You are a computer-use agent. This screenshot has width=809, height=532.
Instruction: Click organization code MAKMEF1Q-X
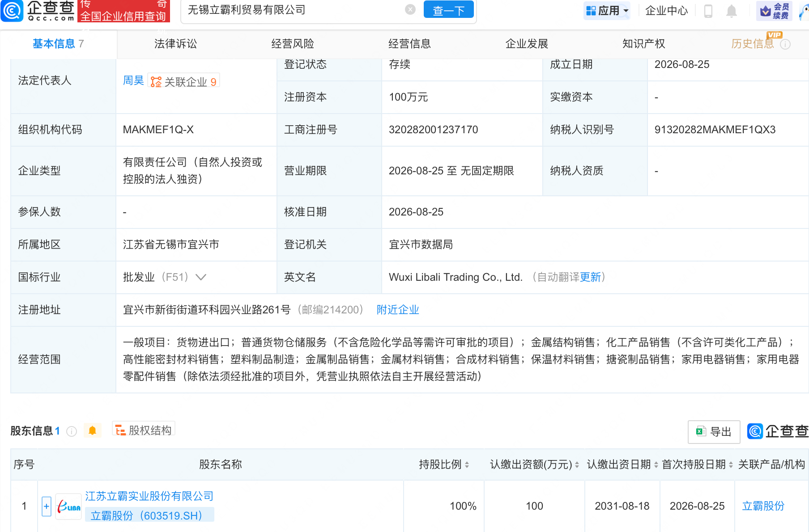click(x=158, y=130)
